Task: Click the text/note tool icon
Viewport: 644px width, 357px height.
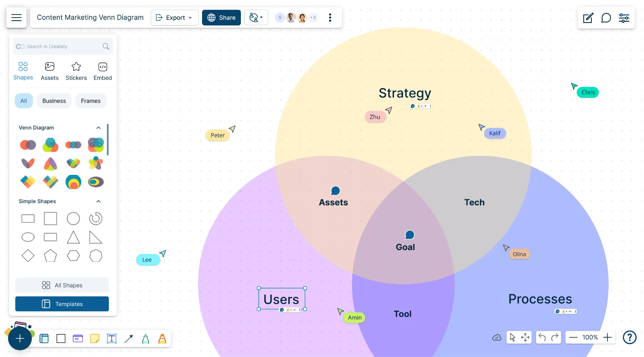Action: (112, 338)
